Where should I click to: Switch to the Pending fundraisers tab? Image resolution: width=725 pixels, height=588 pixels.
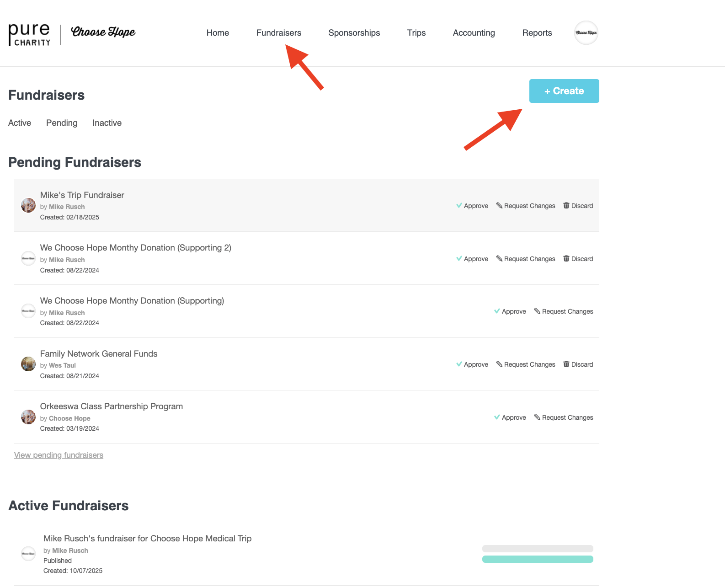62,123
